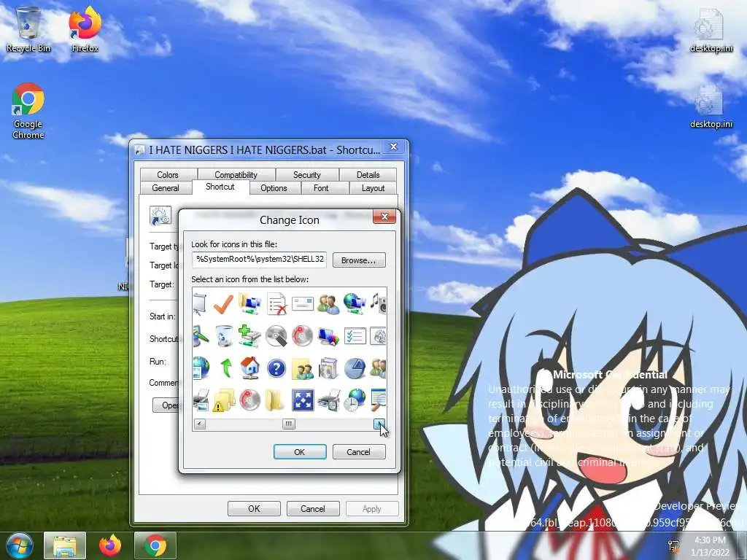Image resolution: width=747 pixels, height=560 pixels.
Task: Choose the folder with networked computers icon
Action: 249,303
